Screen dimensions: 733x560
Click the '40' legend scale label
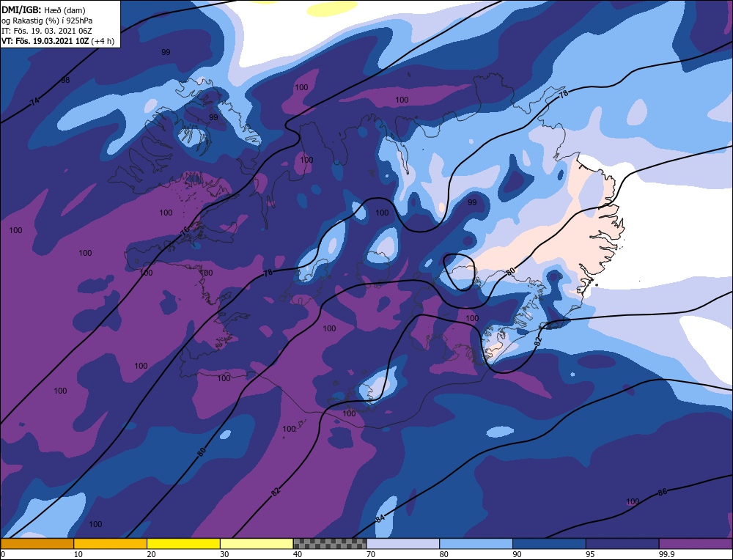(298, 554)
